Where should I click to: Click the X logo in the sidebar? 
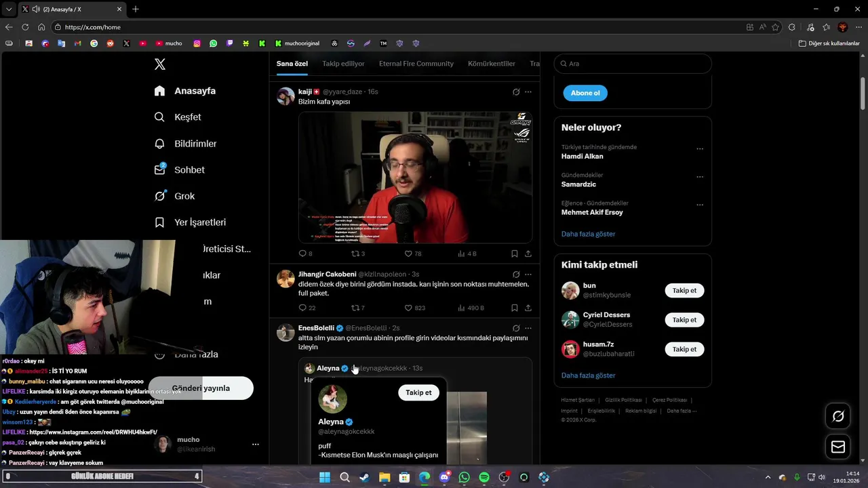pos(160,64)
